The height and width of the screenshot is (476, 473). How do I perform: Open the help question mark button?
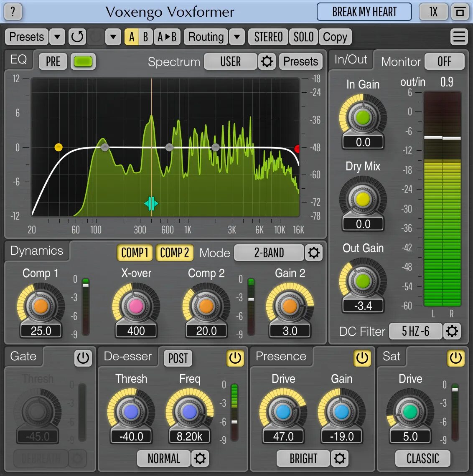click(x=13, y=12)
